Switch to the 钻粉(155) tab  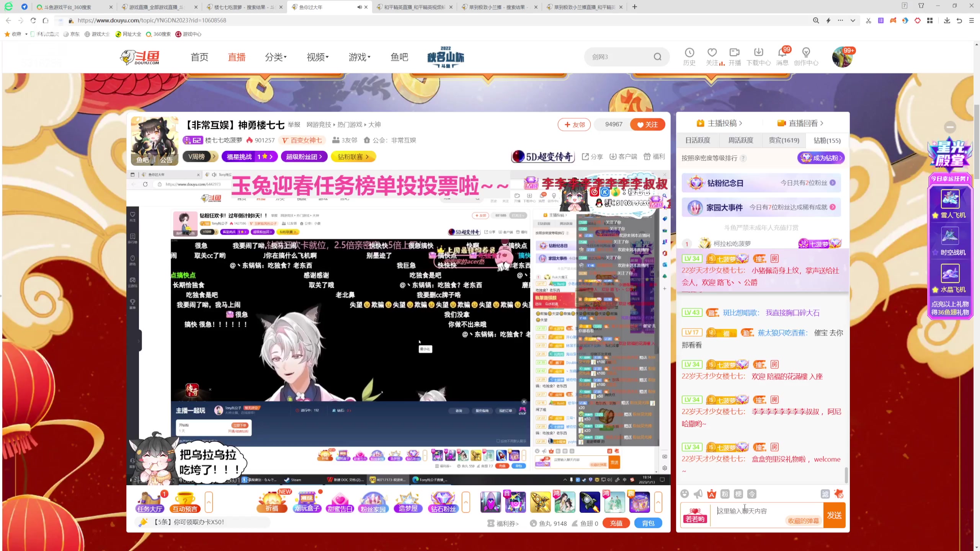point(827,140)
